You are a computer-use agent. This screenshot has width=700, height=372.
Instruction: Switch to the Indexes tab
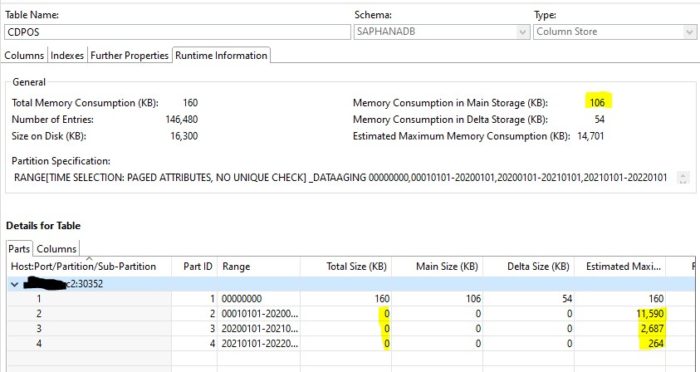(x=67, y=55)
